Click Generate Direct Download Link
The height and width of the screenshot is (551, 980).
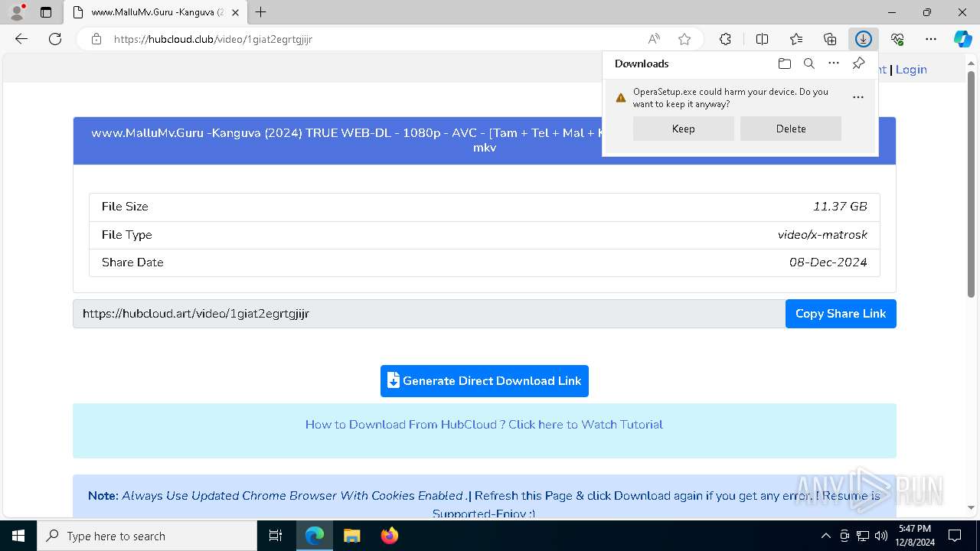pos(485,381)
